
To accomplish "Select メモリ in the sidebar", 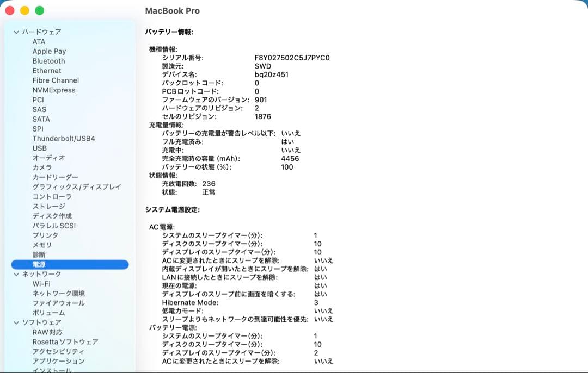I will [42, 245].
